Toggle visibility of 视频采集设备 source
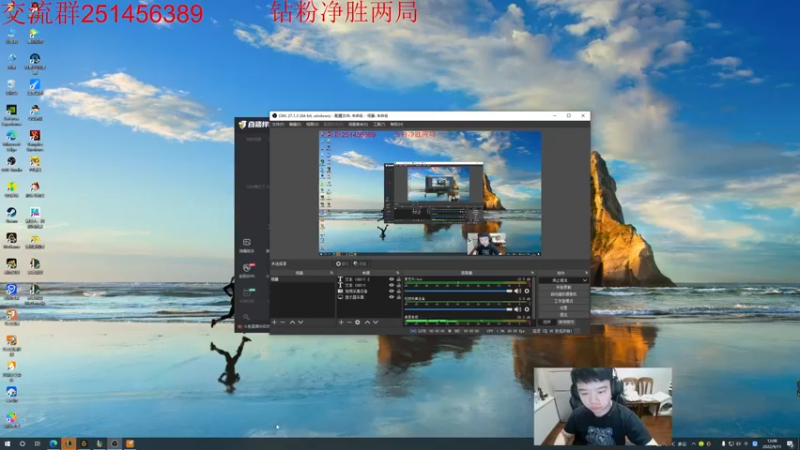This screenshot has width=800, height=450. (391, 291)
